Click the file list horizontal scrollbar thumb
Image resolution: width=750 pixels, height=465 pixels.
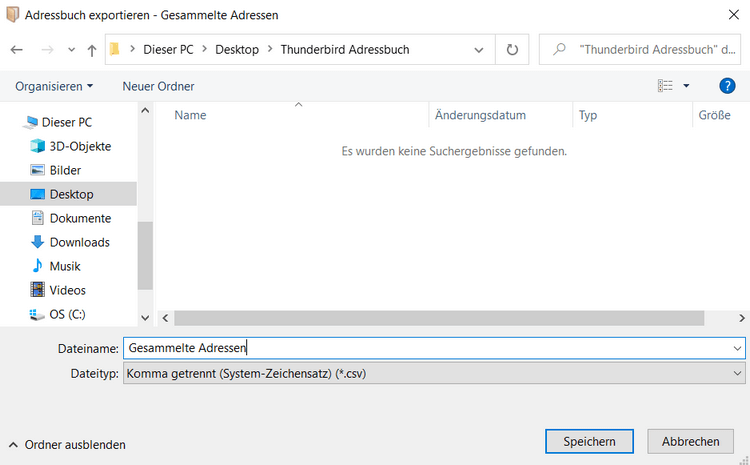[439, 318]
